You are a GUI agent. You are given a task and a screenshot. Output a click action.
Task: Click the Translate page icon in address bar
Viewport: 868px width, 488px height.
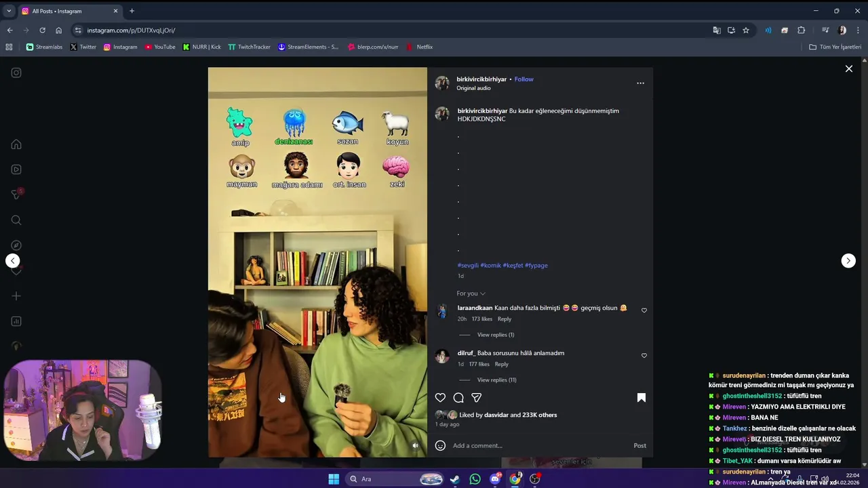click(717, 30)
